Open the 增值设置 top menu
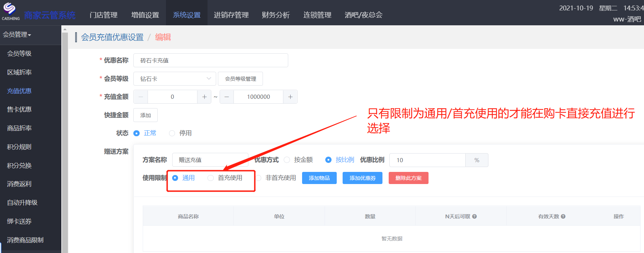The image size is (644, 253). (145, 15)
